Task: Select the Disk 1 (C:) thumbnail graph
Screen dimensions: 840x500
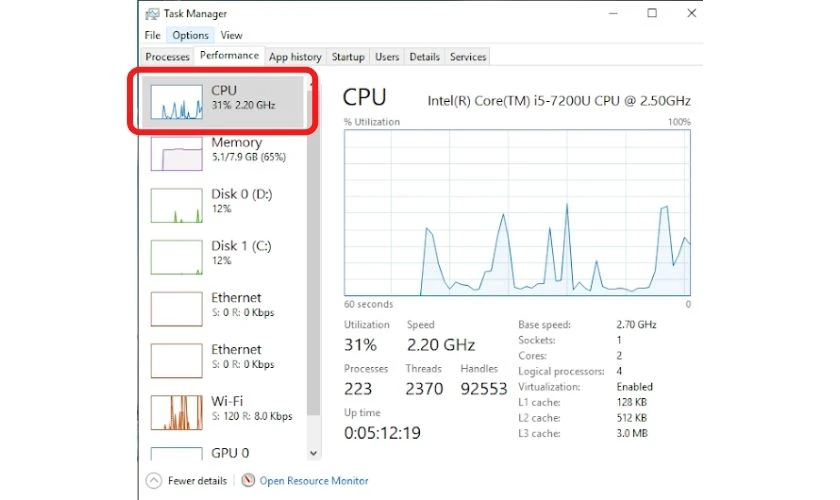Action: (176, 257)
